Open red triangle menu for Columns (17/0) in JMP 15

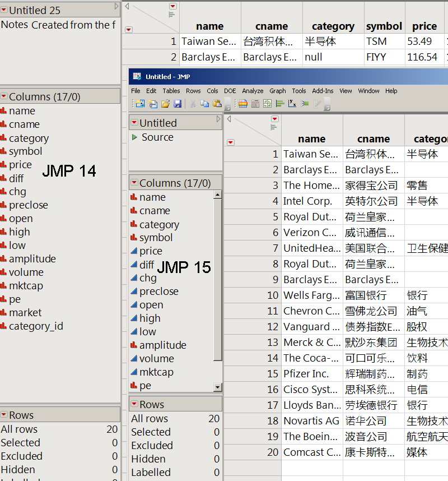pyautogui.click(x=134, y=183)
